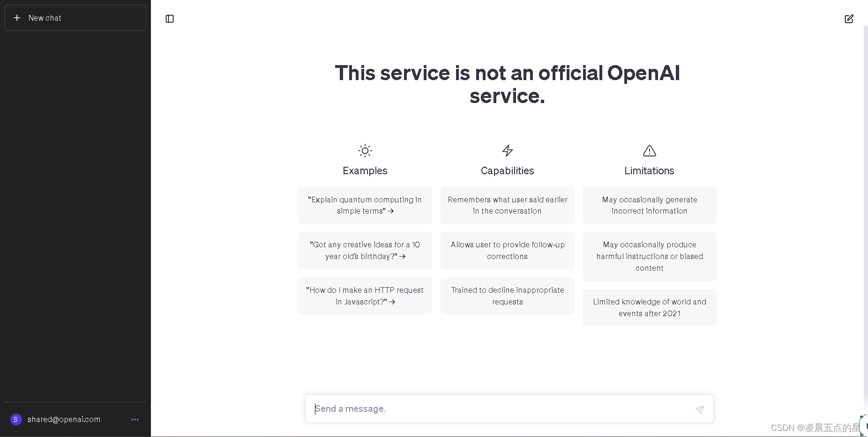This screenshot has height=437, width=868.
Task: Click "Remembers what user said earlier" card
Action: click(x=508, y=205)
